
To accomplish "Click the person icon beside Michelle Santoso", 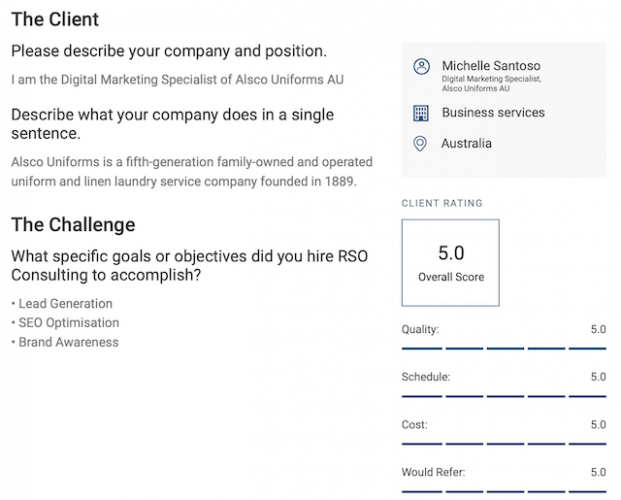I will [x=421, y=66].
